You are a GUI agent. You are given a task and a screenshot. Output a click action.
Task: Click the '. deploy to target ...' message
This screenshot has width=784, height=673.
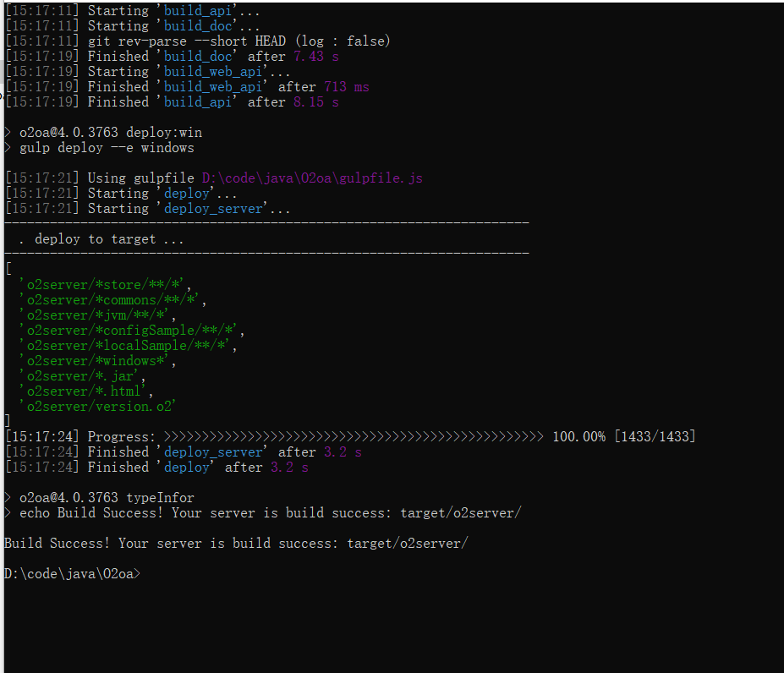101,239
